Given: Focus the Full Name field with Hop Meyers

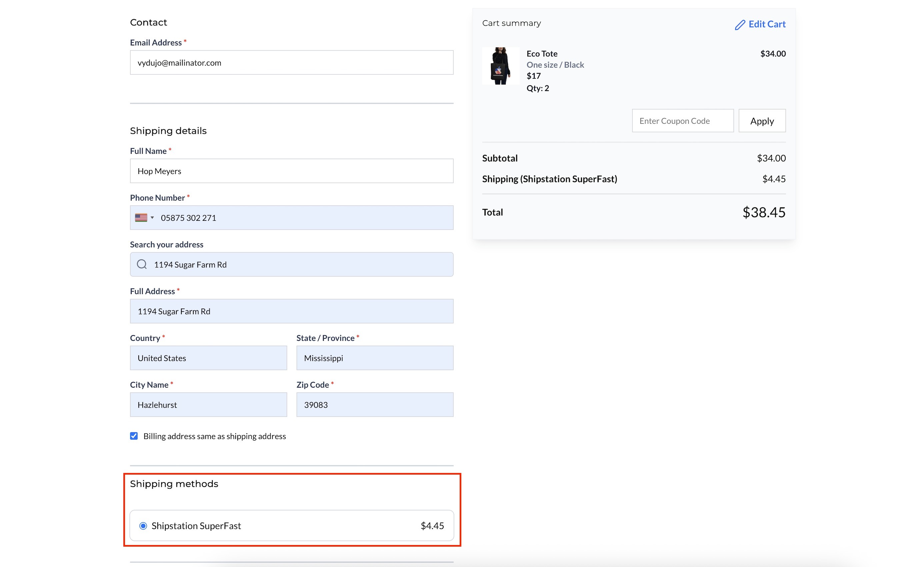Looking at the screenshot, I should pyautogui.click(x=291, y=171).
